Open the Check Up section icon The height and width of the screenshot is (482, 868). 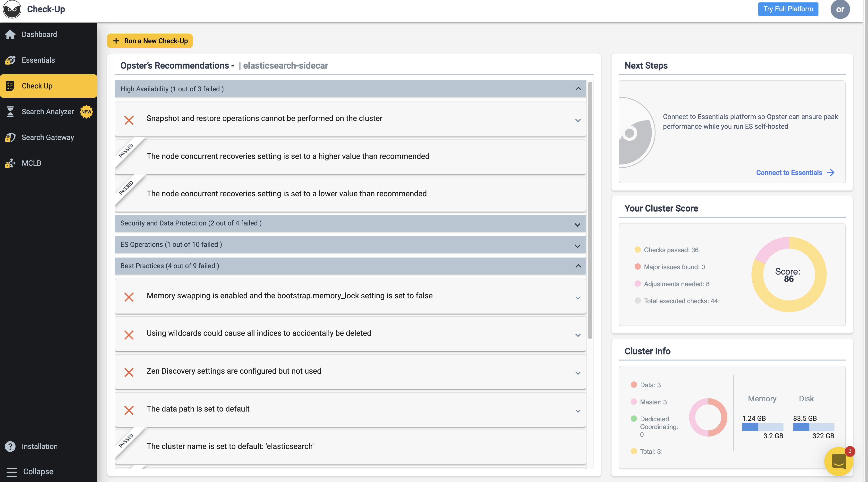pyautogui.click(x=10, y=86)
